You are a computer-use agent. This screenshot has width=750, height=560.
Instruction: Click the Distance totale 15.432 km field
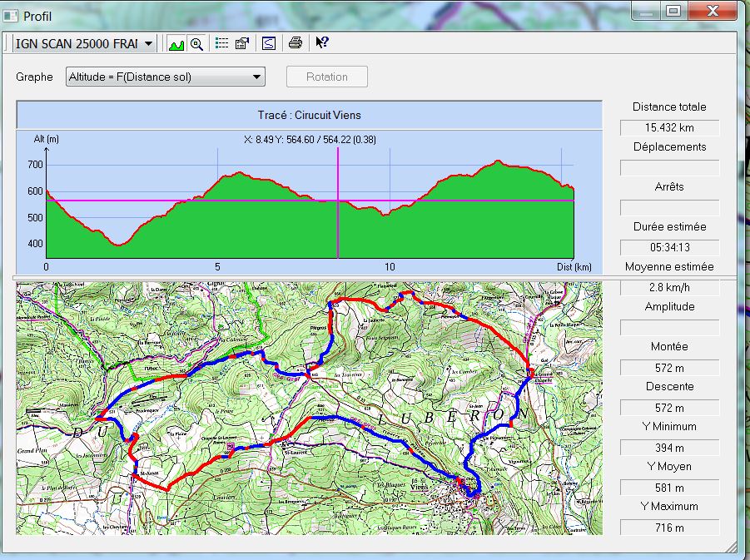point(669,127)
